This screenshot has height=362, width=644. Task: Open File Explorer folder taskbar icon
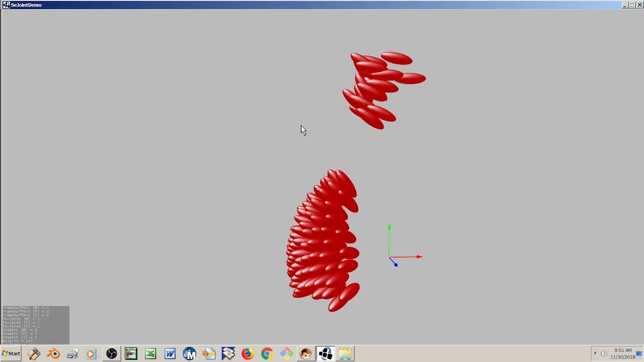(345, 354)
